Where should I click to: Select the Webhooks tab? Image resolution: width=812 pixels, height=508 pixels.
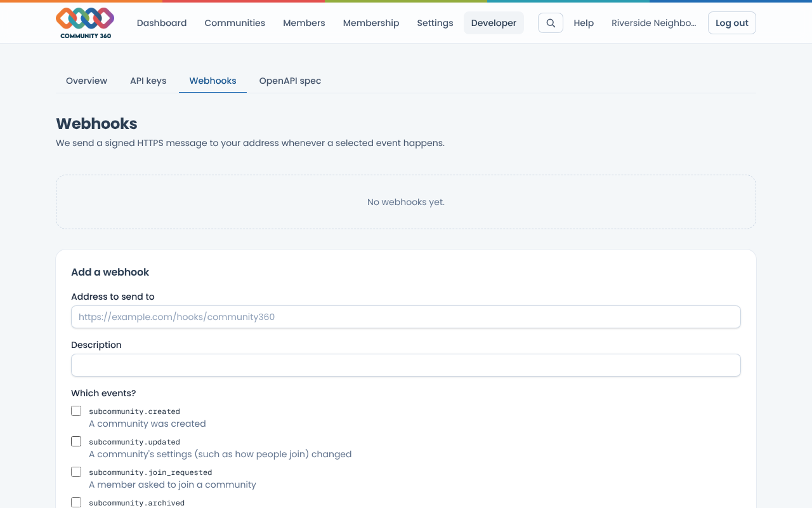click(213, 81)
